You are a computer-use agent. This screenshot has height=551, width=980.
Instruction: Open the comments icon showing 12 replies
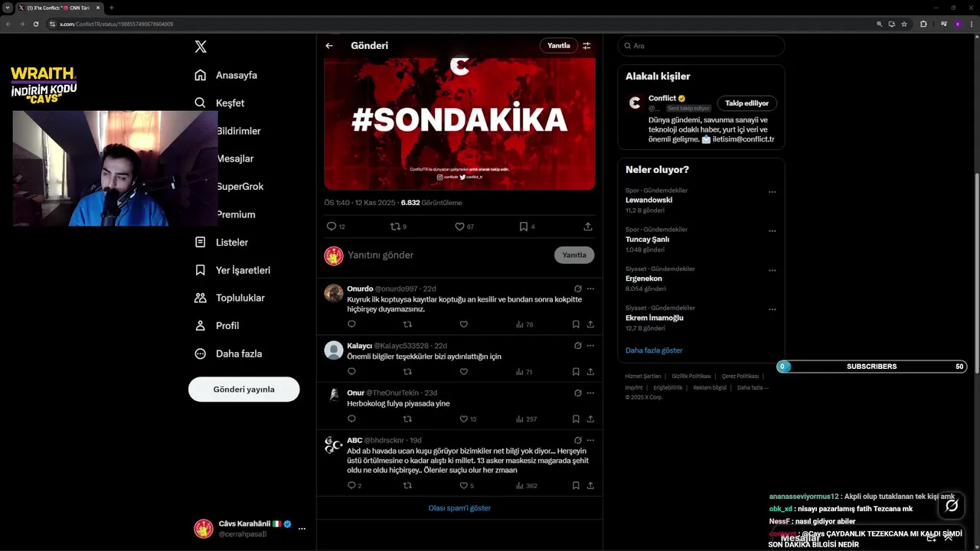(332, 227)
